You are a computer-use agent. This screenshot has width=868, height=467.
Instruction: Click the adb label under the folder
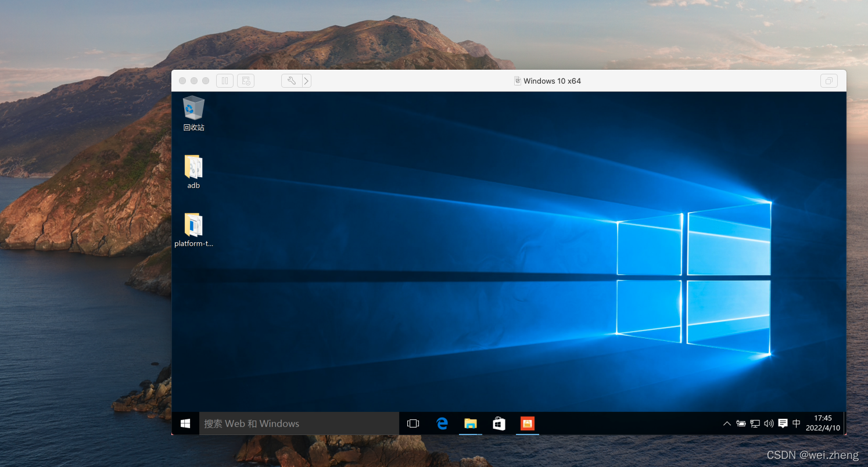[193, 185]
